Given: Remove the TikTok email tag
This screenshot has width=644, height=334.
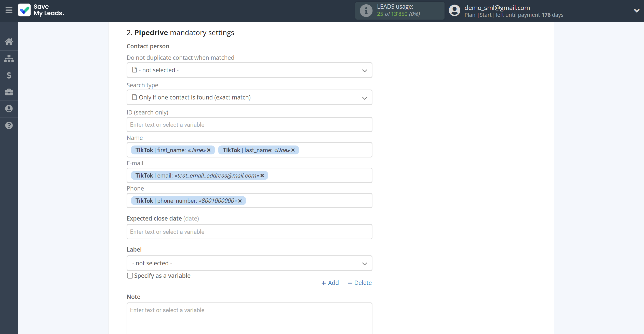Looking at the screenshot, I should (x=262, y=176).
